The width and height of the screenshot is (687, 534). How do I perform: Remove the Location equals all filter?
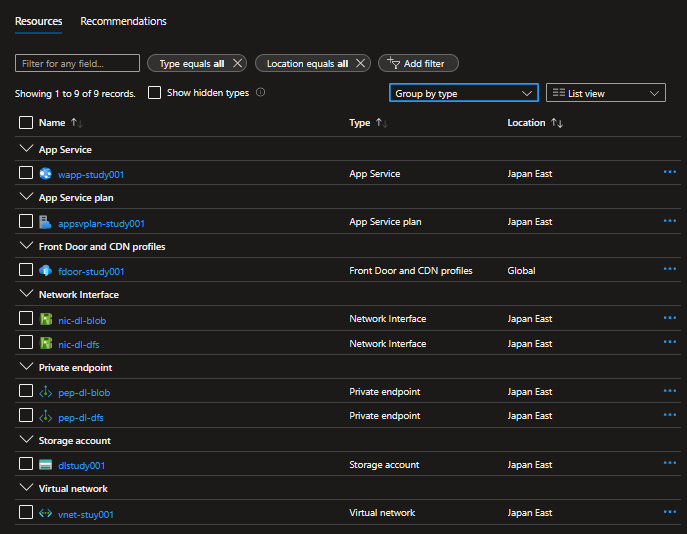pos(361,63)
